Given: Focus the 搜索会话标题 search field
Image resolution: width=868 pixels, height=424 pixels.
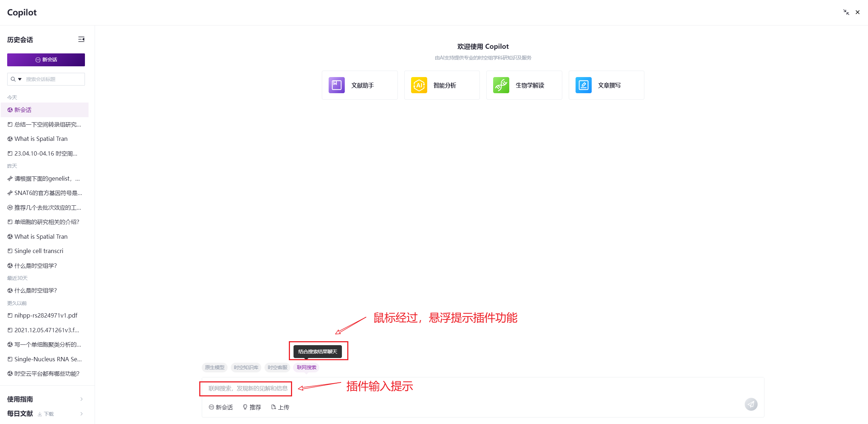Looking at the screenshot, I should click(54, 79).
